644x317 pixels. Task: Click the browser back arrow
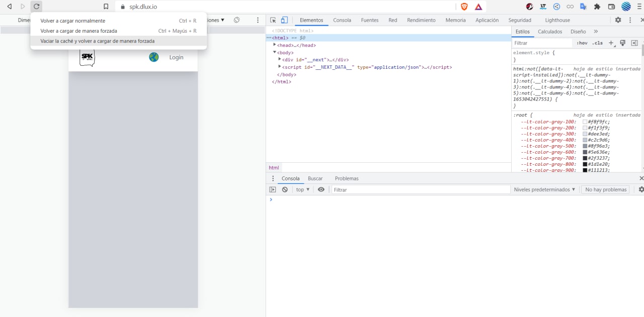(9, 7)
